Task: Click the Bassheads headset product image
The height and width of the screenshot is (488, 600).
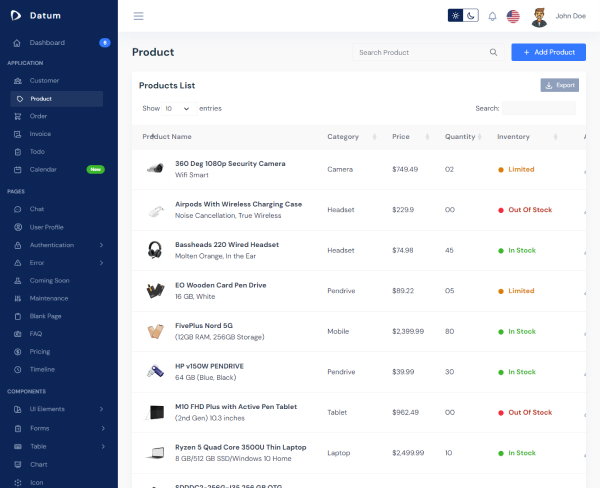Action: 155,250
